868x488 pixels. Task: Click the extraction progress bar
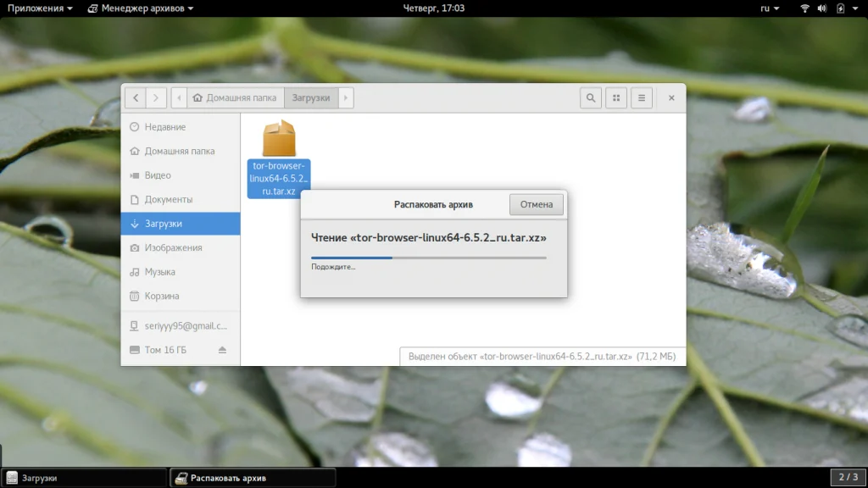(x=428, y=258)
